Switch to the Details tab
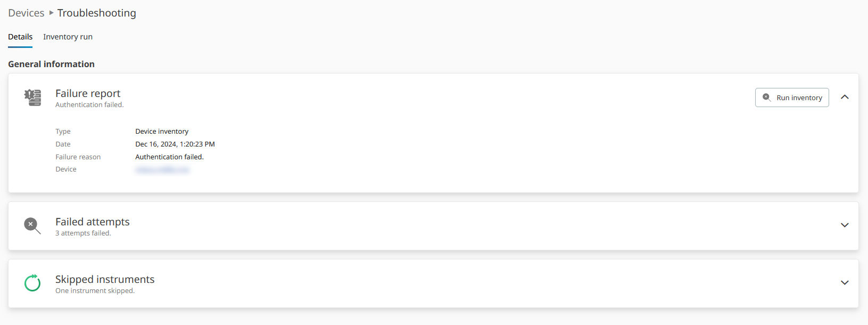 pos(20,37)
